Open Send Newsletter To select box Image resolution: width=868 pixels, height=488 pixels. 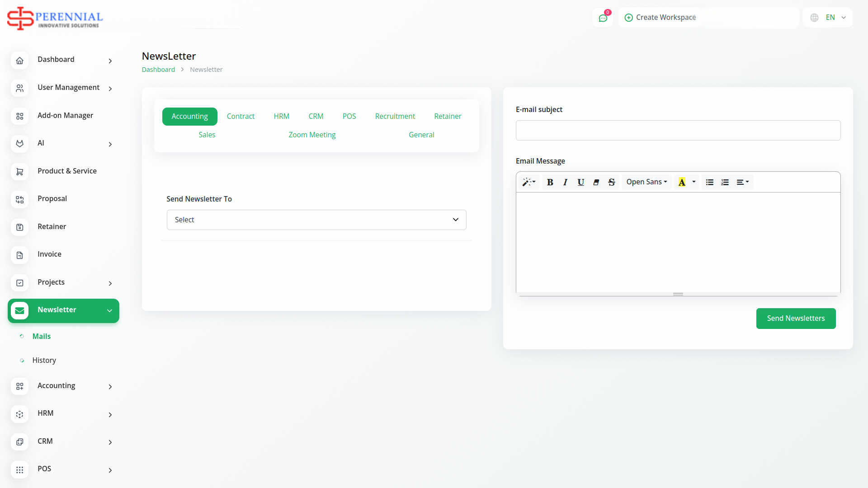[x=316, y=220]
